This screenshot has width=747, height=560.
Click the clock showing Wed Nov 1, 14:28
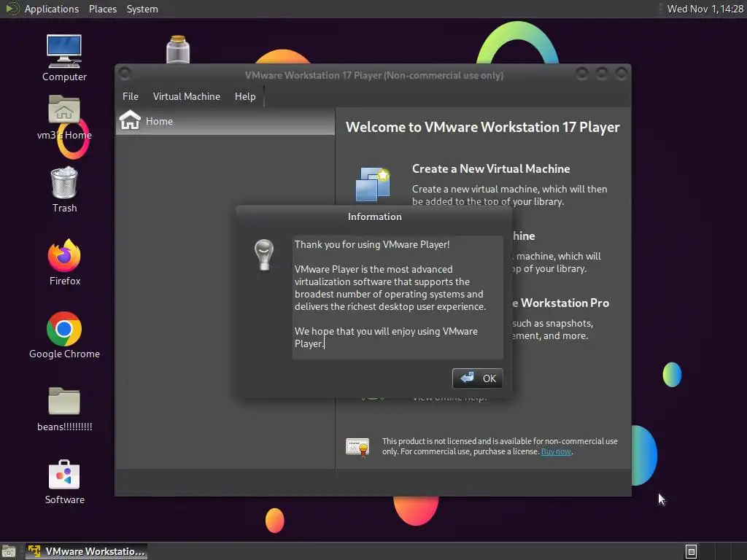click(x=705, y=9)
